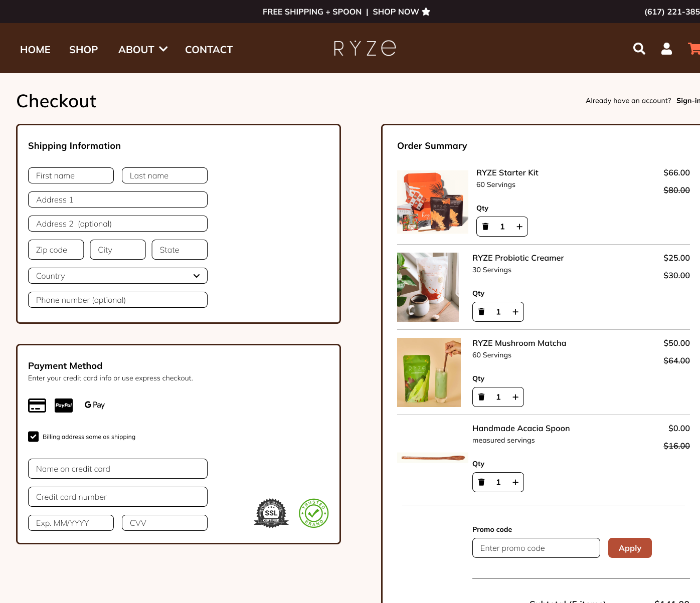Image resolution: width=700 pixels, height=603 pixels.
Task: Select the Google Pay payment icon
Action: coord(95,405)
